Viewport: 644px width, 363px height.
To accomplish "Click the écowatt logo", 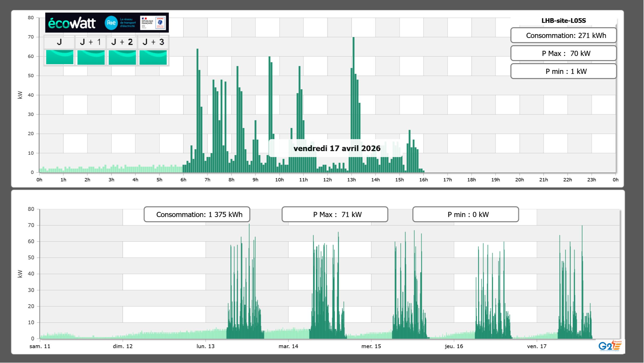I will [72, 23].
